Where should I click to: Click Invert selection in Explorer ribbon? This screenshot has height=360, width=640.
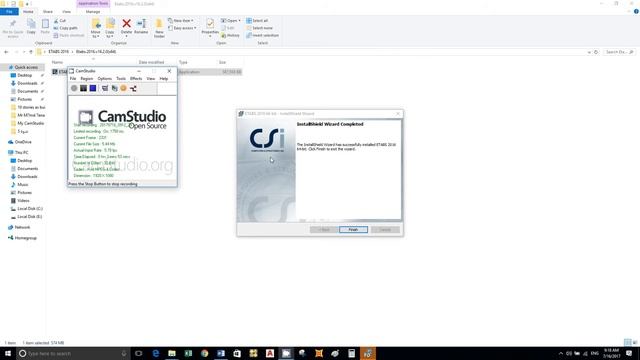262,36
